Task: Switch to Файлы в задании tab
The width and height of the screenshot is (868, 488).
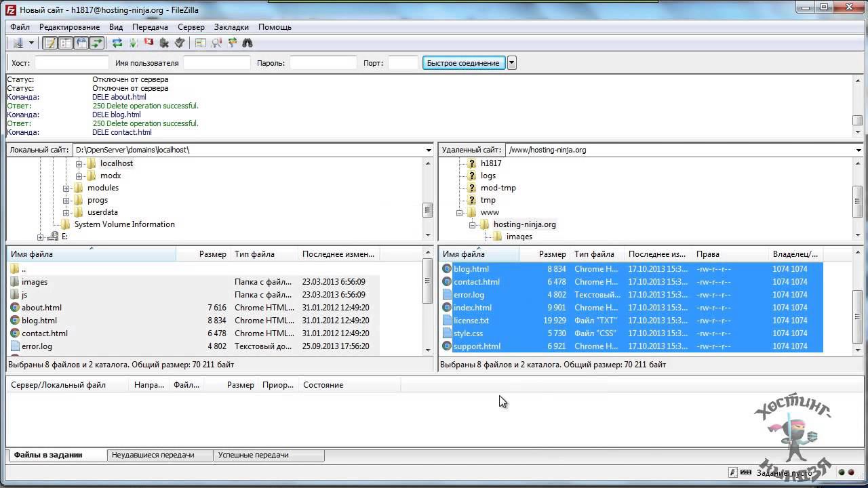Action: click(x=56, y=455)
